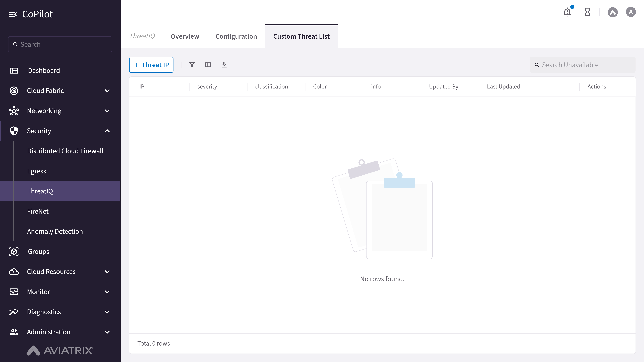The width and height of the screenshot is (644, 362).
Task: Switch to the Overview tab
Action: [185, 36]
